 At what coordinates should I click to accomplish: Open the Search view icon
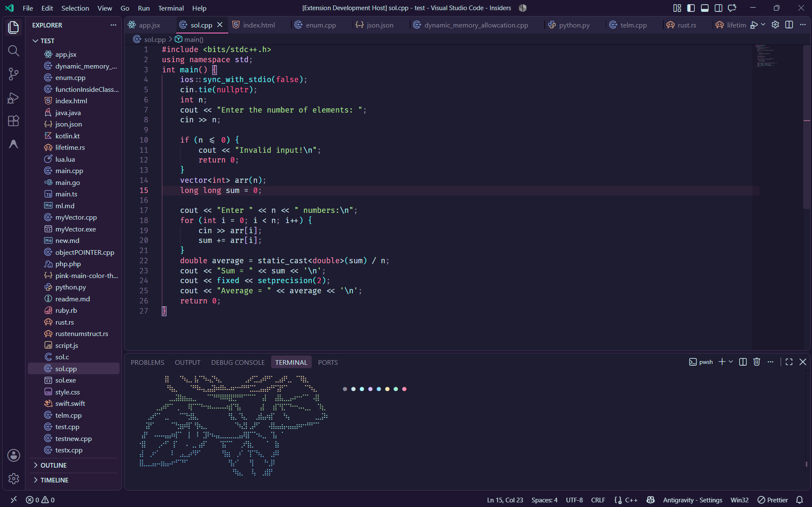pyautogui.click(x=14, y=51)
